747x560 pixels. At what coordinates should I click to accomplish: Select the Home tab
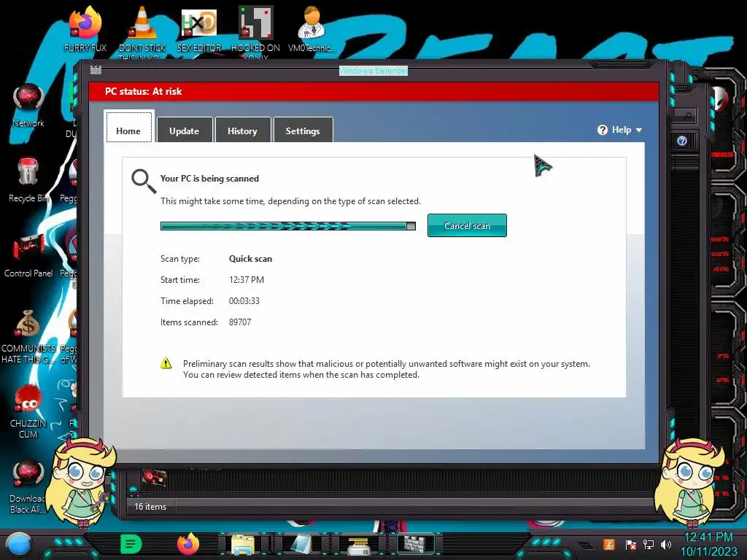point(128,127)
